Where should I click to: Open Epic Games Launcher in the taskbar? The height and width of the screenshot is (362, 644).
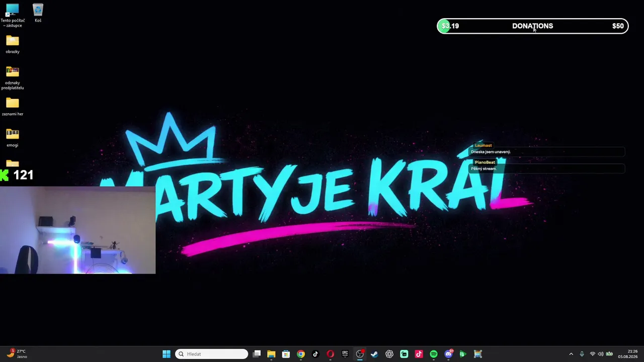tap(345, 354)
